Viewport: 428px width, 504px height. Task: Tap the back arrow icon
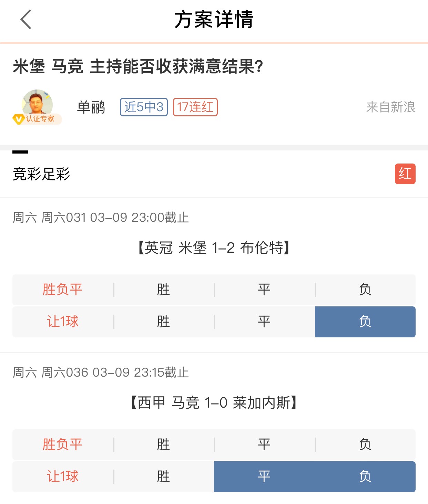[26, 19]
